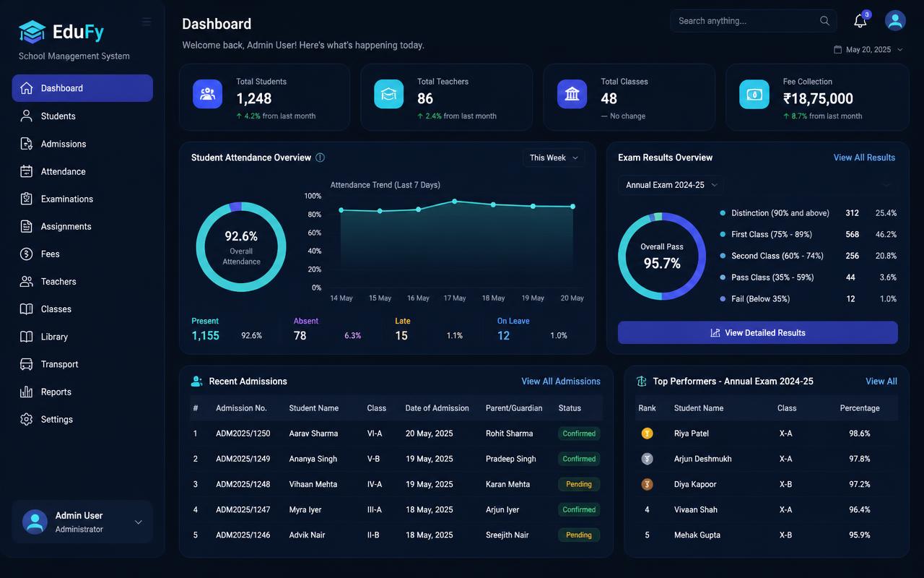
Task: Click the search magnifier icon
Action: 824,21
